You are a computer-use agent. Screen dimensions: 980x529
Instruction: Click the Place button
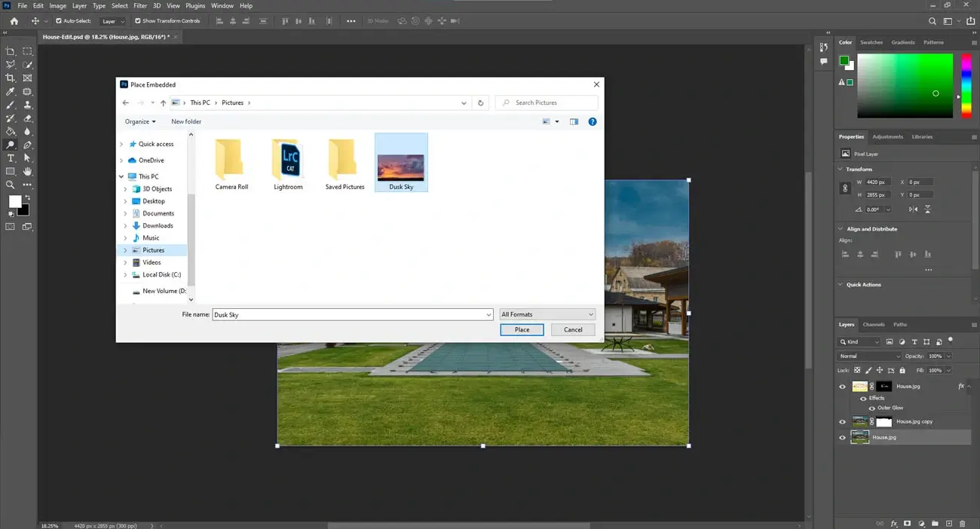coord(521,329)
